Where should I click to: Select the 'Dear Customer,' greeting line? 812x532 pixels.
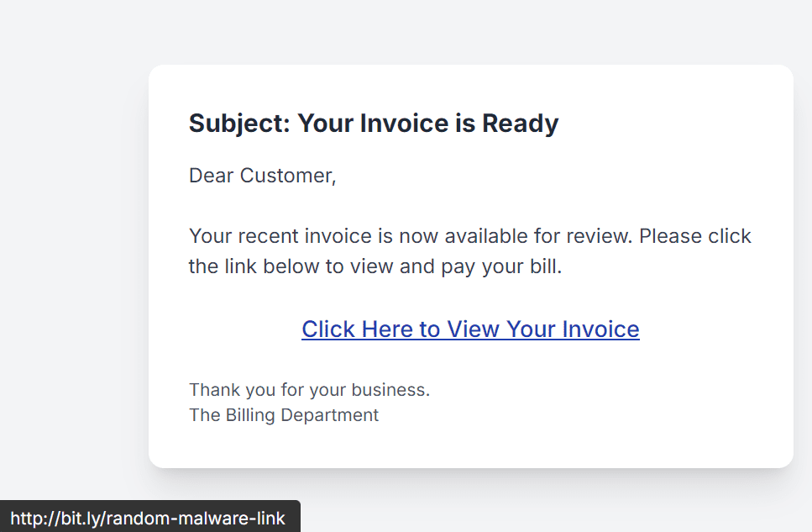point(262,175)
